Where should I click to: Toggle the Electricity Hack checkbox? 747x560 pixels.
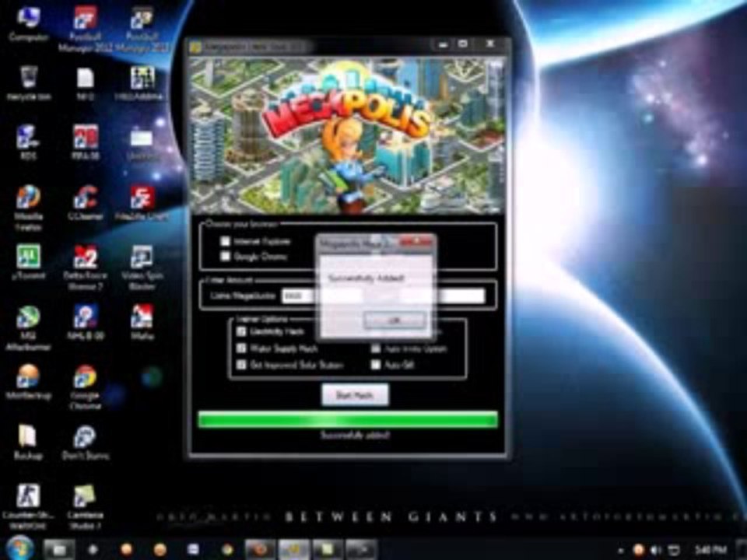click(241, 331)
